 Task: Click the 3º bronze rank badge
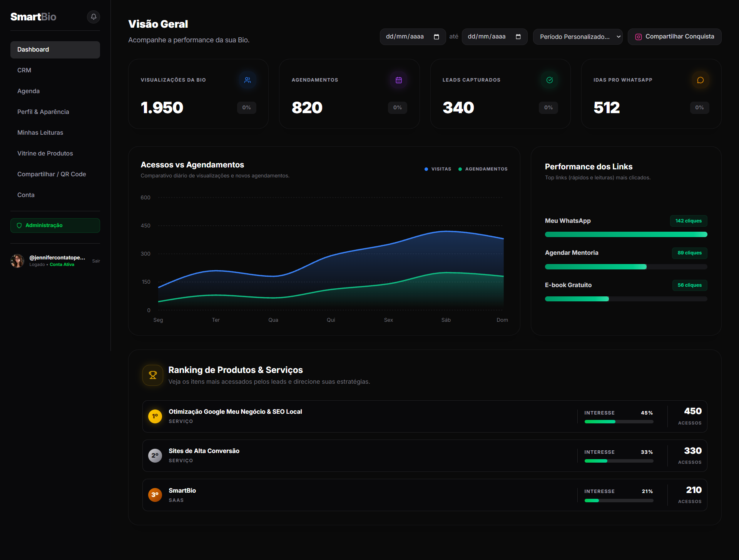pyautogui.click(x=155, y=495)
